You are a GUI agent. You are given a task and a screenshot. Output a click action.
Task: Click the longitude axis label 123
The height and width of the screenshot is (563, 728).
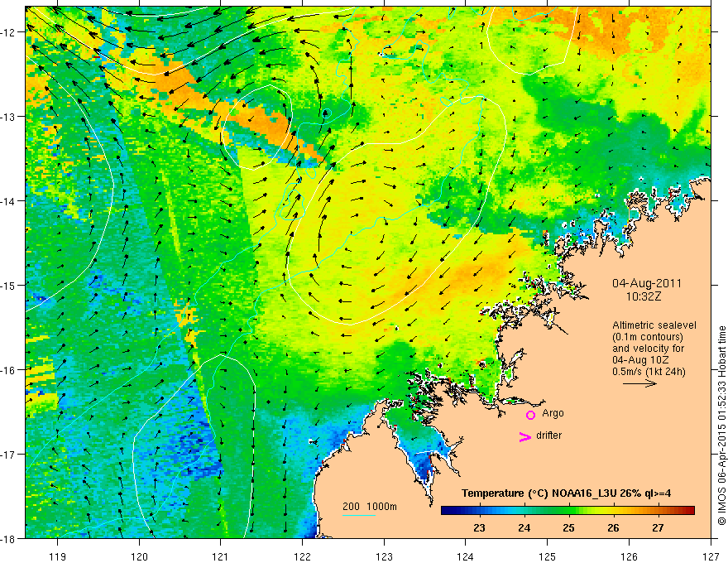(384, 556)
